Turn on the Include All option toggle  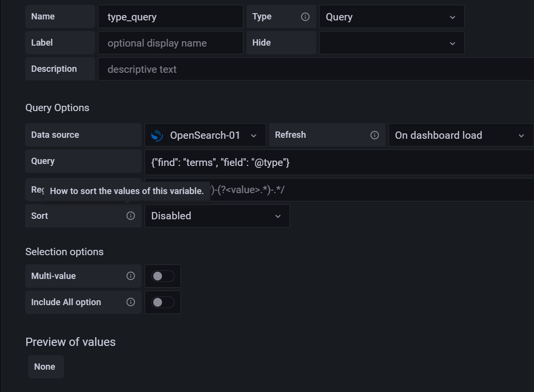tap(162, 302)
